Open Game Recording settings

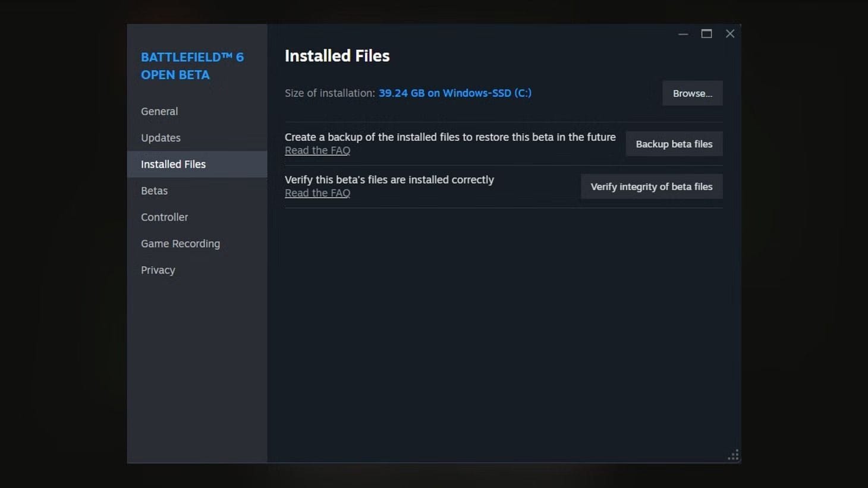[x=180, y=244]
